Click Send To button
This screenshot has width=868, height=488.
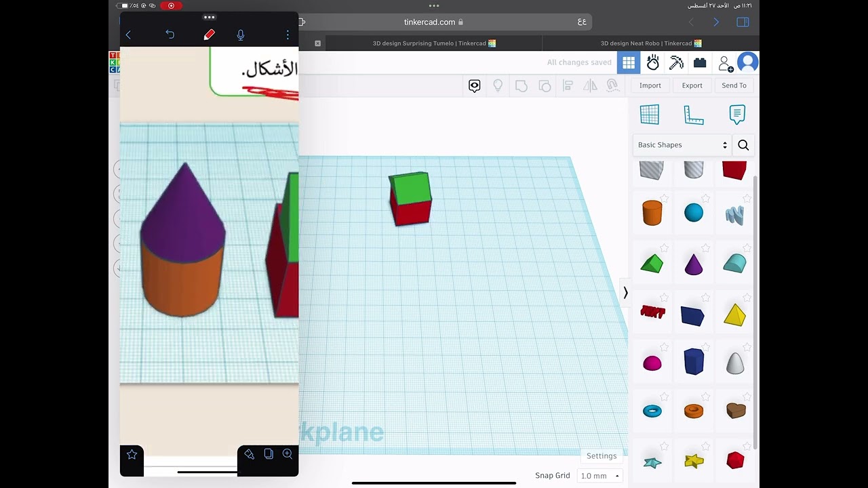(734, 85)
